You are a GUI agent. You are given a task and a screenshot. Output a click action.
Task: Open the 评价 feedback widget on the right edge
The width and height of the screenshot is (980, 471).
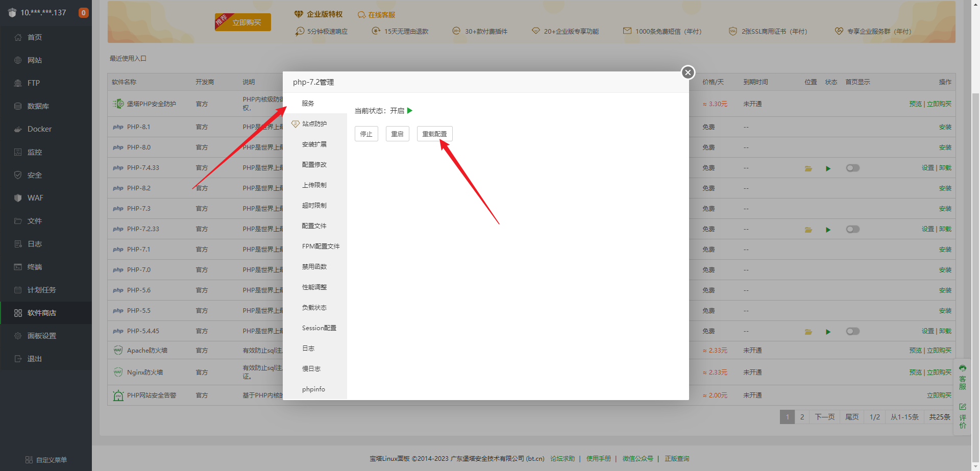point(963,416)
